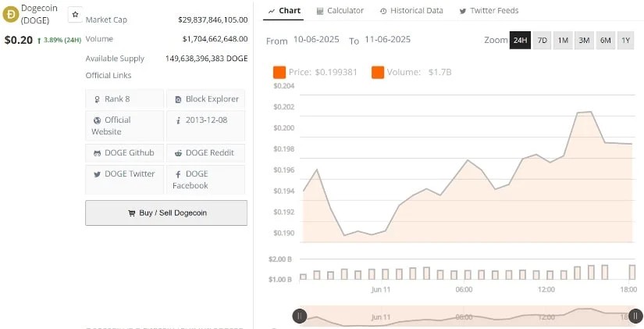This screenshot has height=329, width=644.
Task: Click the Twitter Feeds bird icon
Action: click(x=463, y=11)
